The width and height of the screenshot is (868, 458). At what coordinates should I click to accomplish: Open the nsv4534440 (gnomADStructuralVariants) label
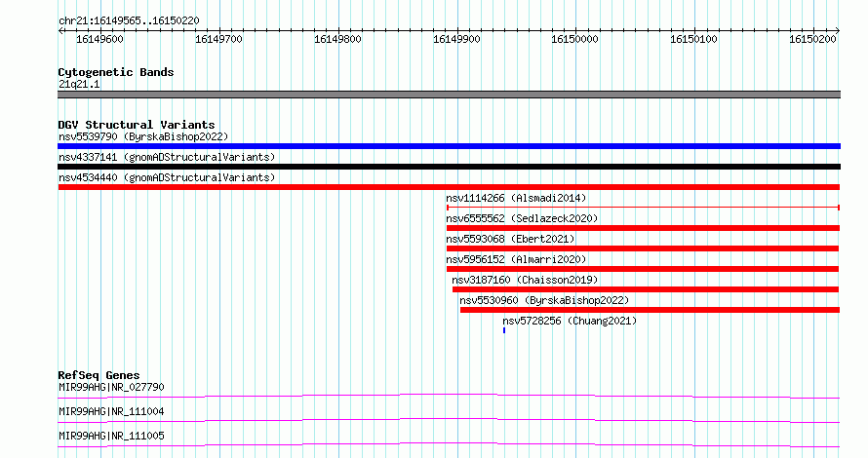click(x=167, y=177)
